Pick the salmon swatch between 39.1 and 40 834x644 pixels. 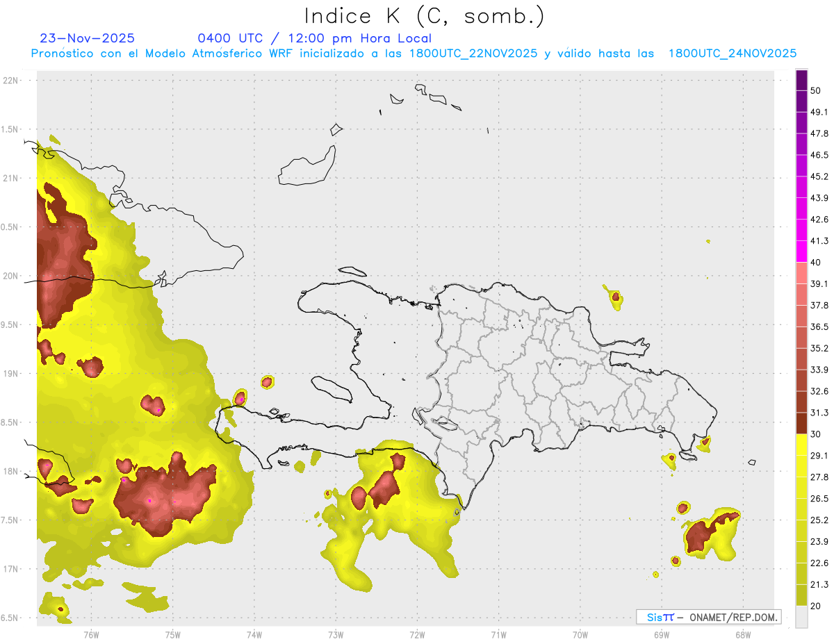coord(801,273)
